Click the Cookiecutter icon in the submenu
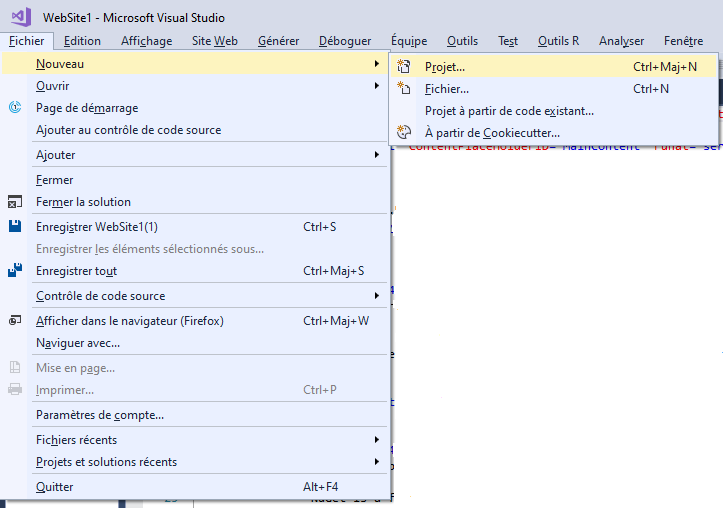 tap(404, 133)
